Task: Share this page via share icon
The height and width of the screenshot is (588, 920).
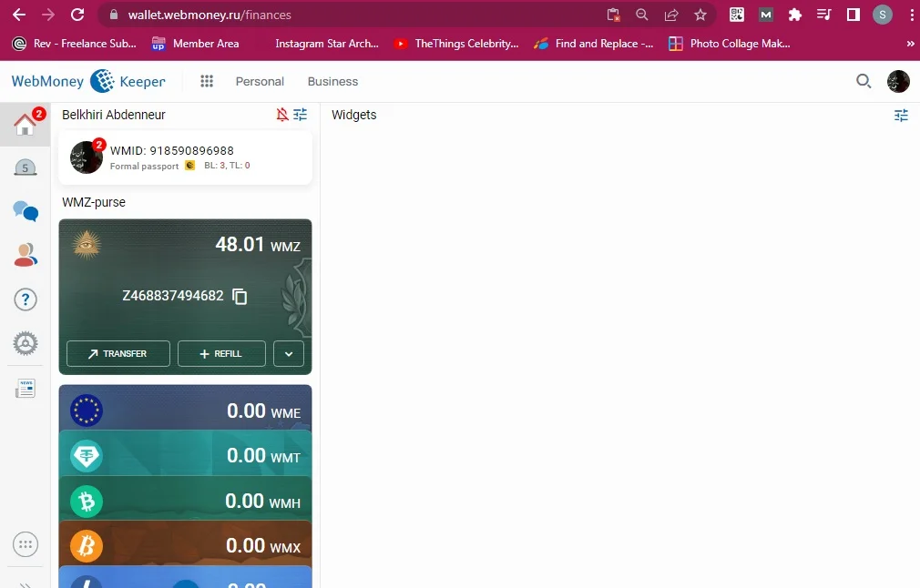Action: [671, 15]
